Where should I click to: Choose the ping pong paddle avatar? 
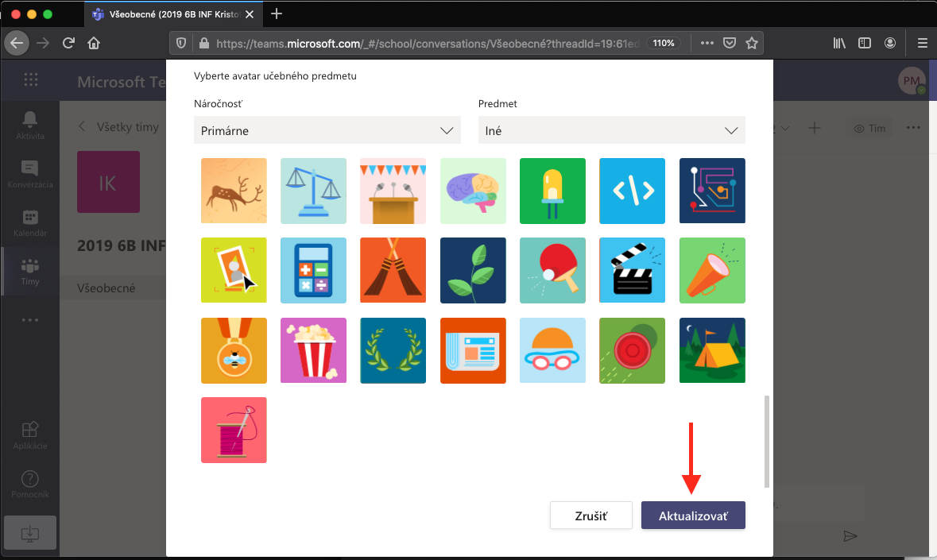552,270
